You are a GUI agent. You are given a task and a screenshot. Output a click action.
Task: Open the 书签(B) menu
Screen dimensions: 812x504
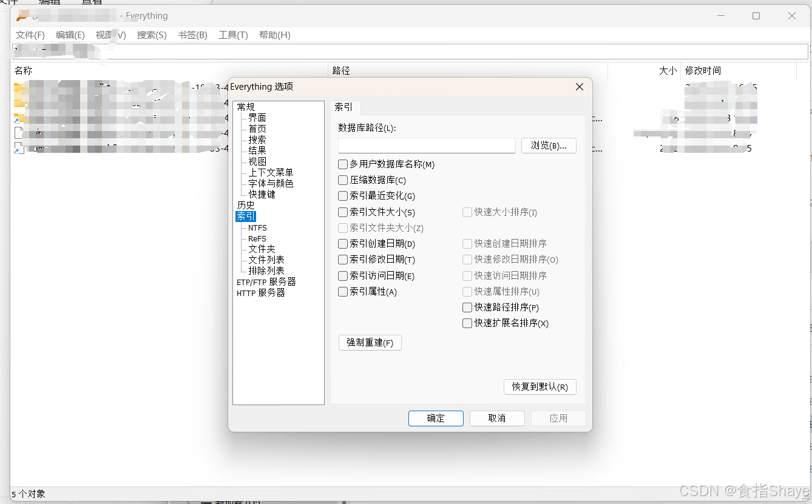coord(192,35)
